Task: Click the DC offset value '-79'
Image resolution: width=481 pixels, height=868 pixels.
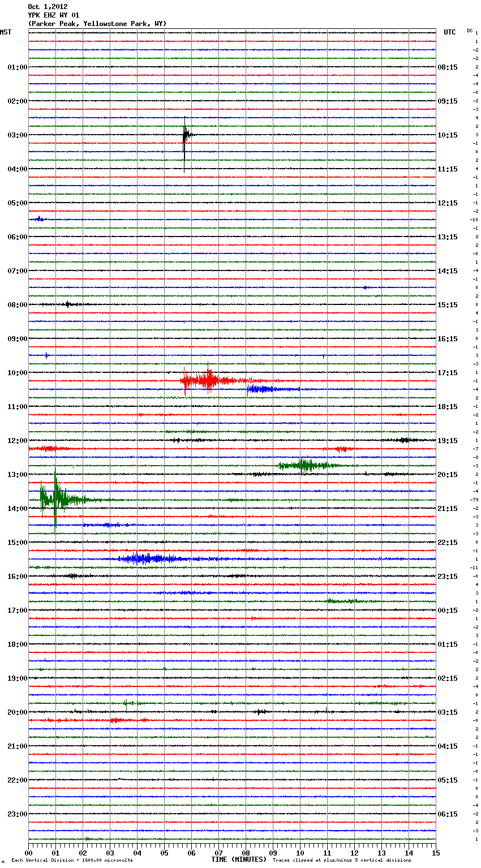Action: (474, 500)
